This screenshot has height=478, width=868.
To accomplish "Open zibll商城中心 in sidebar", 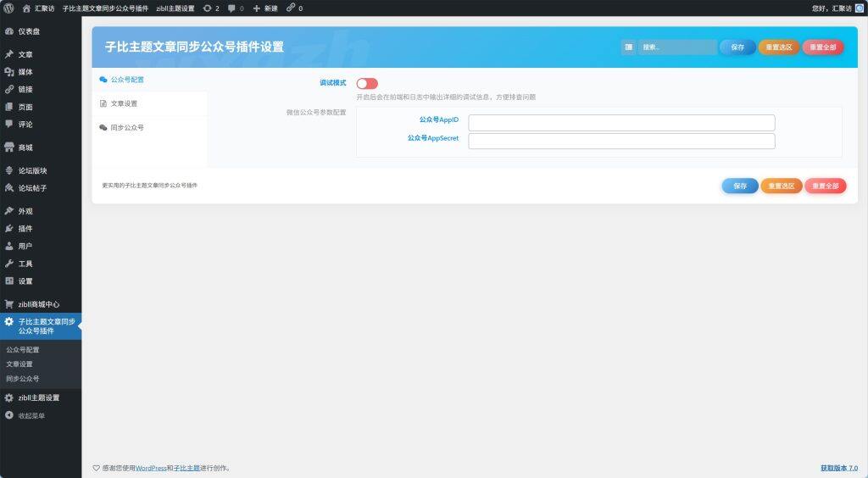I will click(41, 304).
